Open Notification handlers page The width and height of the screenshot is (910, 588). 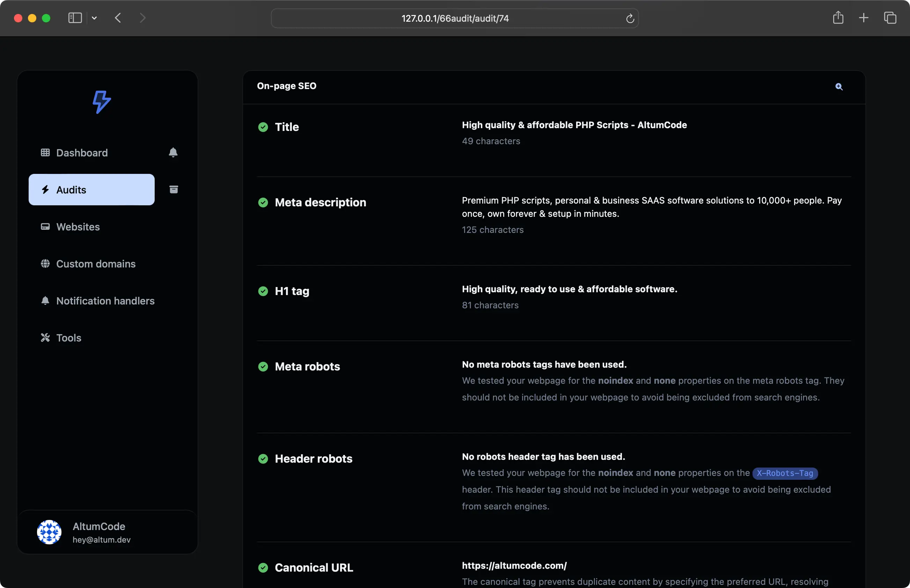point(105,301)
